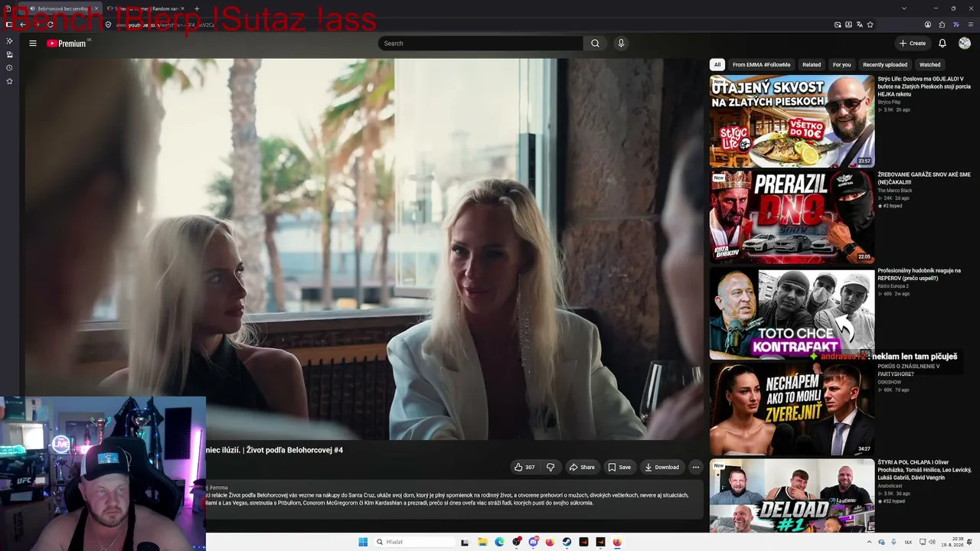Click into the YouTube search field
980x551 pixels.
tap(481, 44)
